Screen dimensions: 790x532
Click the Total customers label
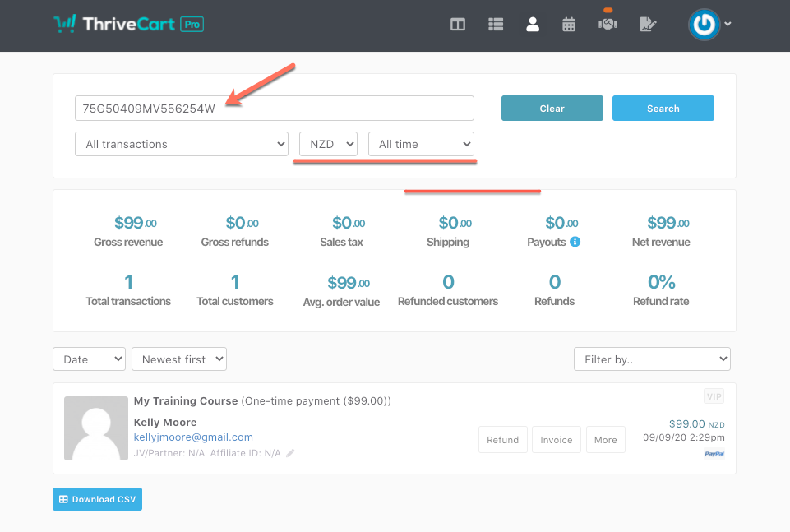(235, 301)
